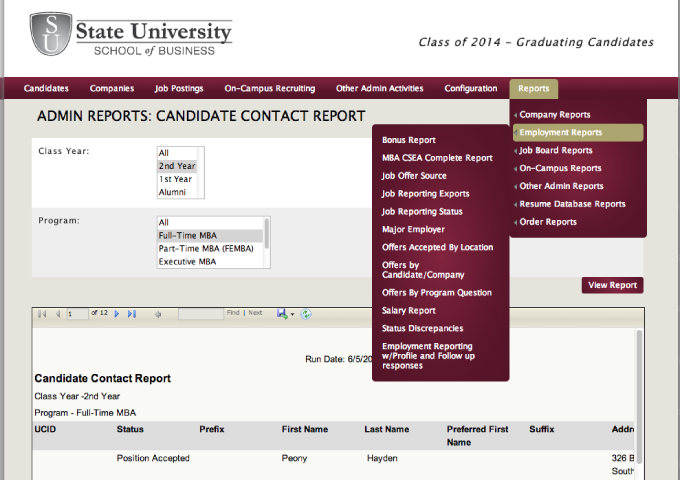Click the report's vertical scrollbar
The image size is (680, 480).
click(639, 400)
